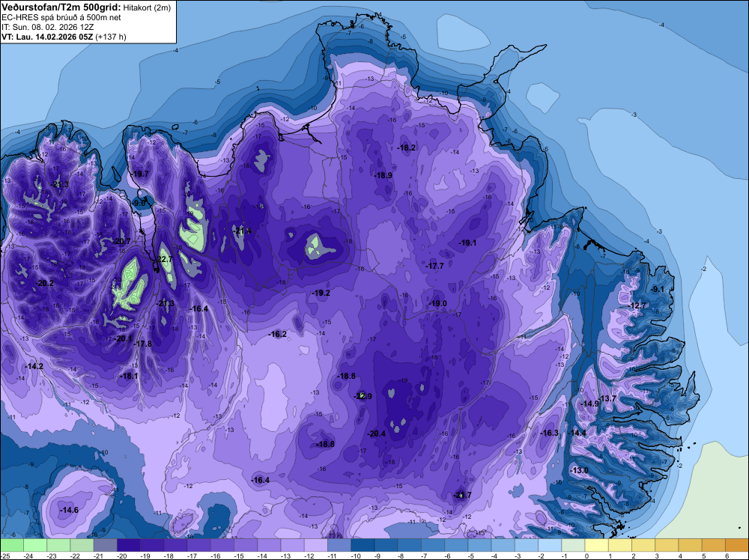Screen dimensions: 749x560
Task: Select the dark blue legend swatch labeled -10
Action: (363, 545)
